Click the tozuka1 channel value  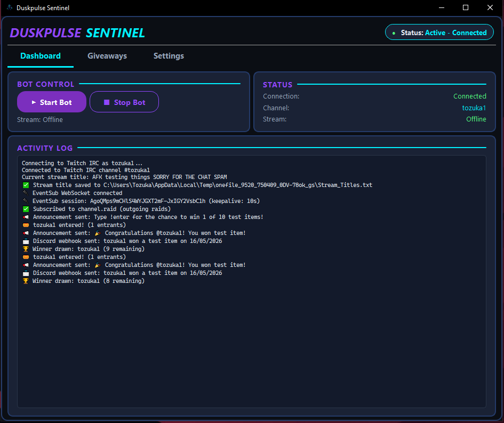(474, 108)
